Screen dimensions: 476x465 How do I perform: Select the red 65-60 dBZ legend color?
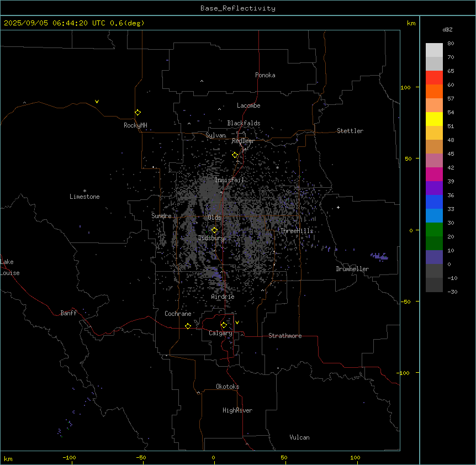point(434,78)
